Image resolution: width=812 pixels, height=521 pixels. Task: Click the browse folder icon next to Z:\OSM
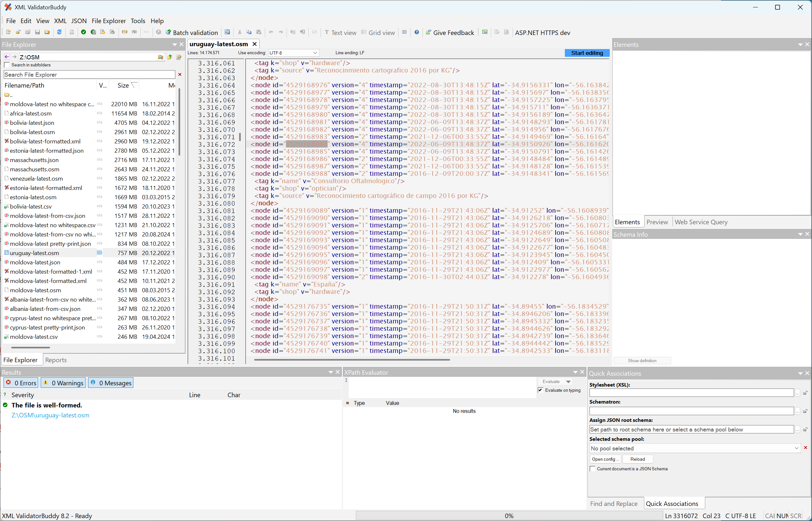click(x=161, y=57)
